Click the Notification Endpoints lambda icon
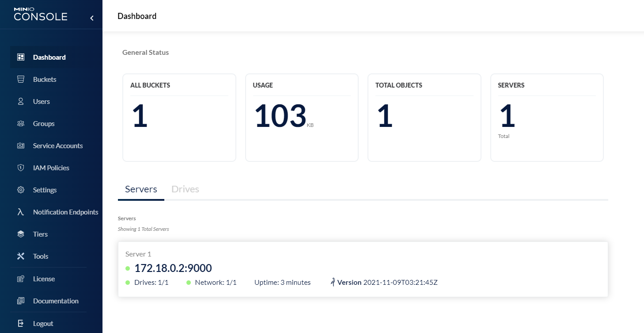The image size is (644, 333). coord(20,211)
